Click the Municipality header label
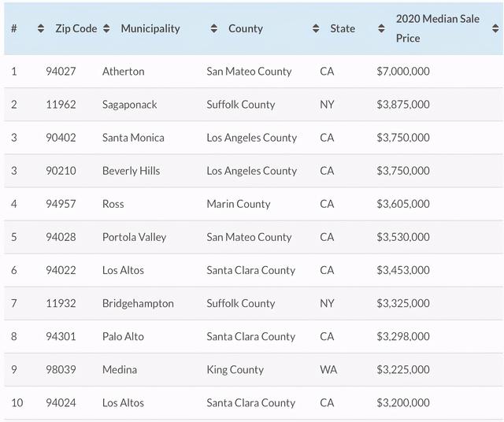The width and height of the screenshot is (504, 422). click(150, 29)
